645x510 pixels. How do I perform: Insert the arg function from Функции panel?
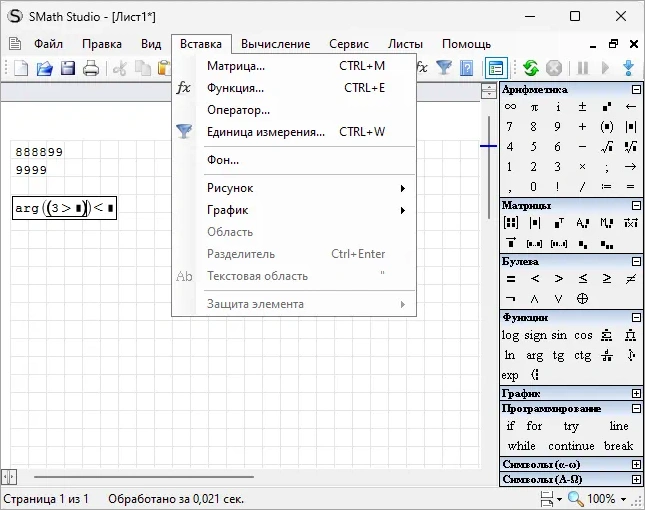click(x=534, y=355)
